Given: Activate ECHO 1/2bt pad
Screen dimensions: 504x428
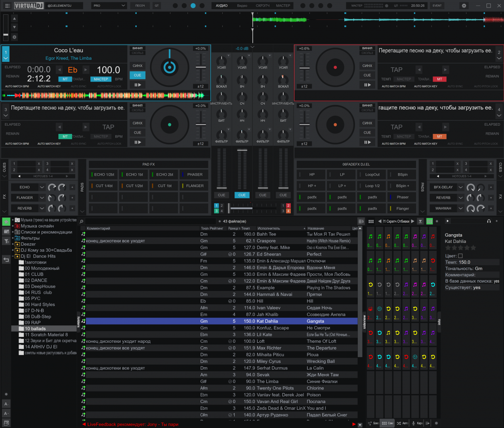Looking at the screenshot, I should [x=104, y=174].
